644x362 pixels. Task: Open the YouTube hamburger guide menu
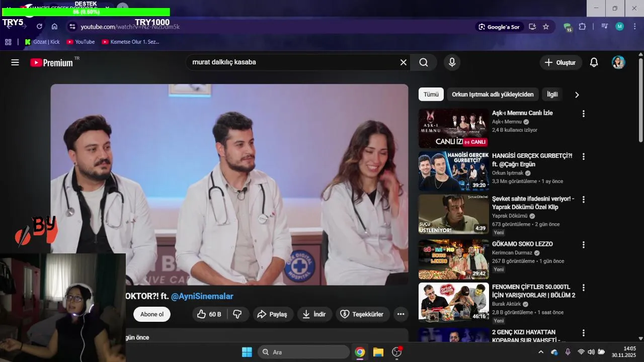coord(15,62)
